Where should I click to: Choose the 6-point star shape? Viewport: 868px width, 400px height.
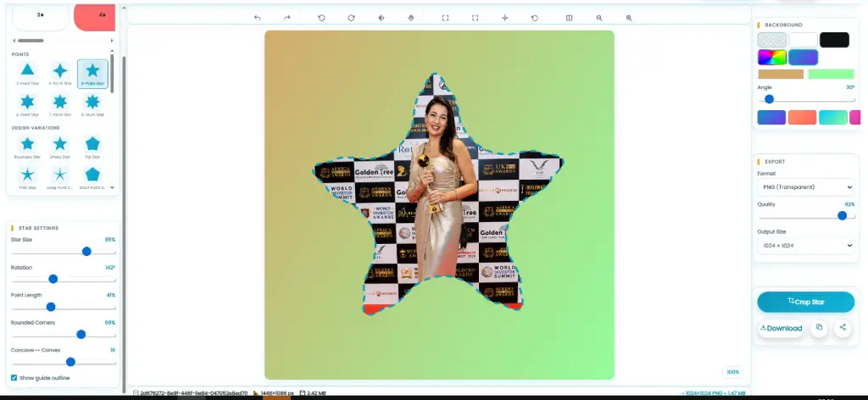pyautogui.click(x=28, y=104)
